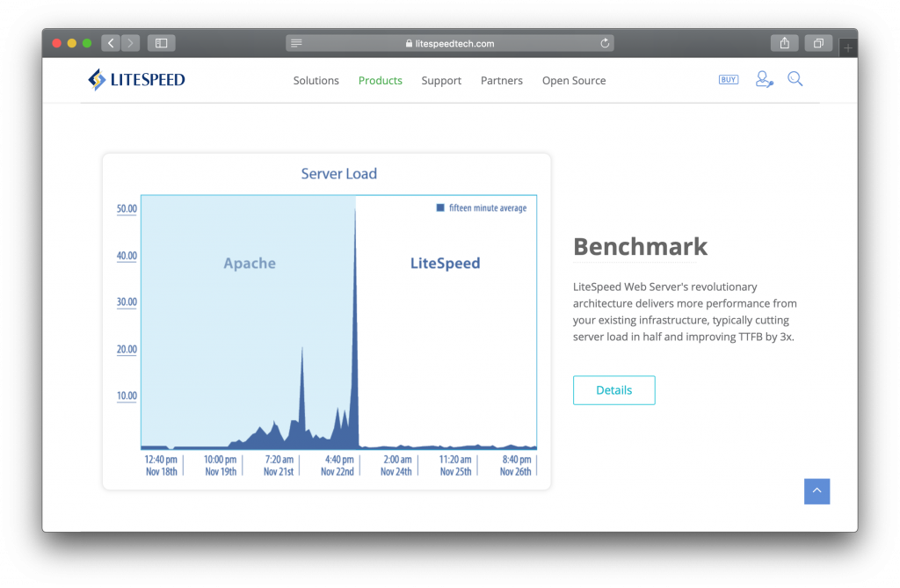
Task: Open the Safari share button
Action: coord(785,43)
